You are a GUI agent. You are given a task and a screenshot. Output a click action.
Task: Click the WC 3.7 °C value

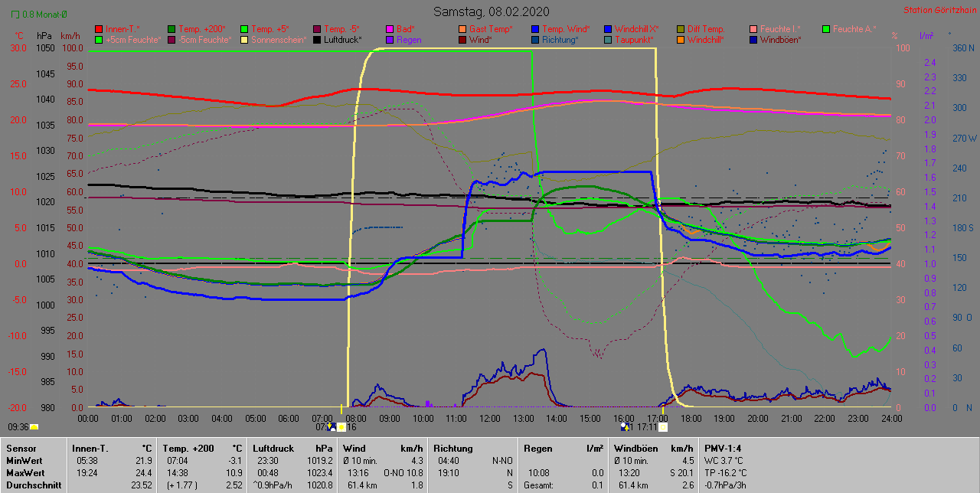(x=725, y=462)
